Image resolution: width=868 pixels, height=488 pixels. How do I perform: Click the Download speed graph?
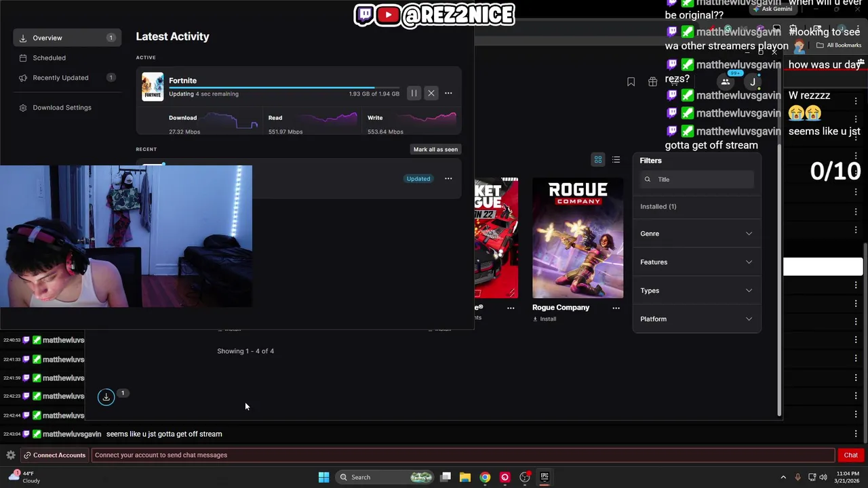232,122
